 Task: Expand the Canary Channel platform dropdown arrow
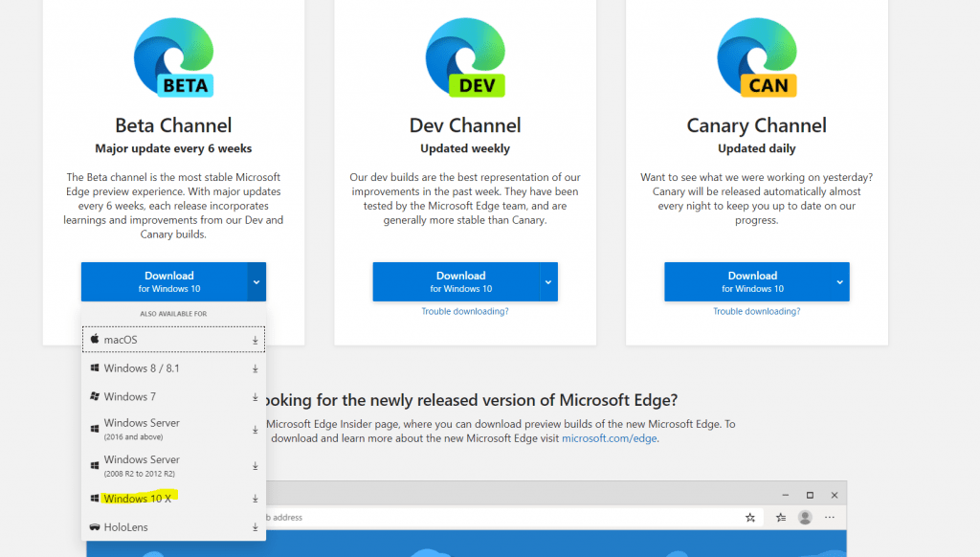(839, 282)
